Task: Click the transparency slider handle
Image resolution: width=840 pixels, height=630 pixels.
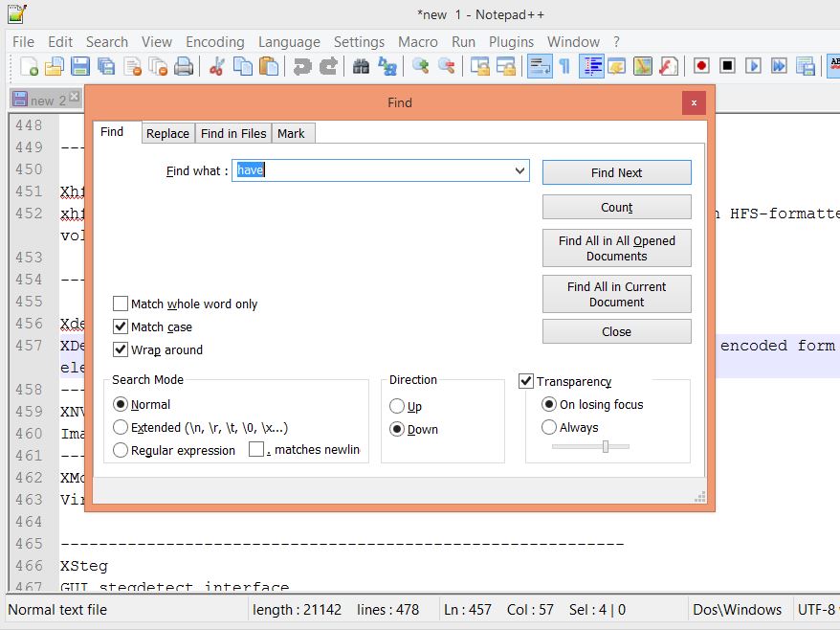Action: point(606,446)
